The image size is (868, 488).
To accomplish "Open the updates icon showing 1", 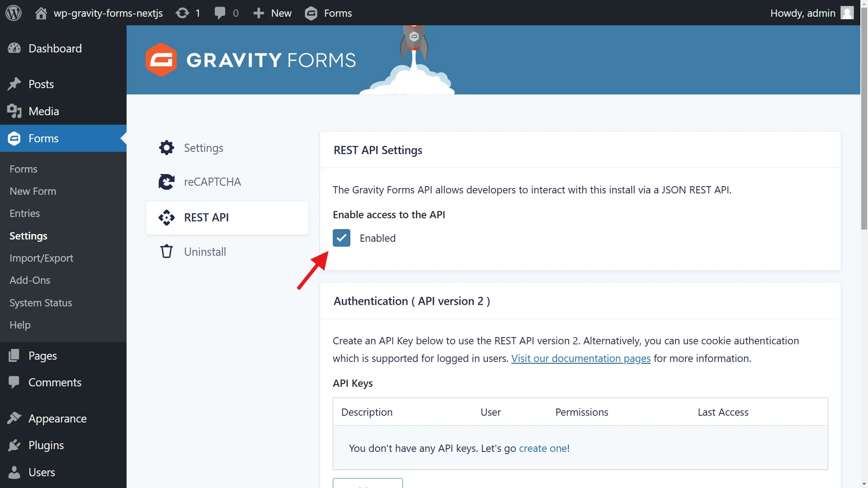I will 182,13.
